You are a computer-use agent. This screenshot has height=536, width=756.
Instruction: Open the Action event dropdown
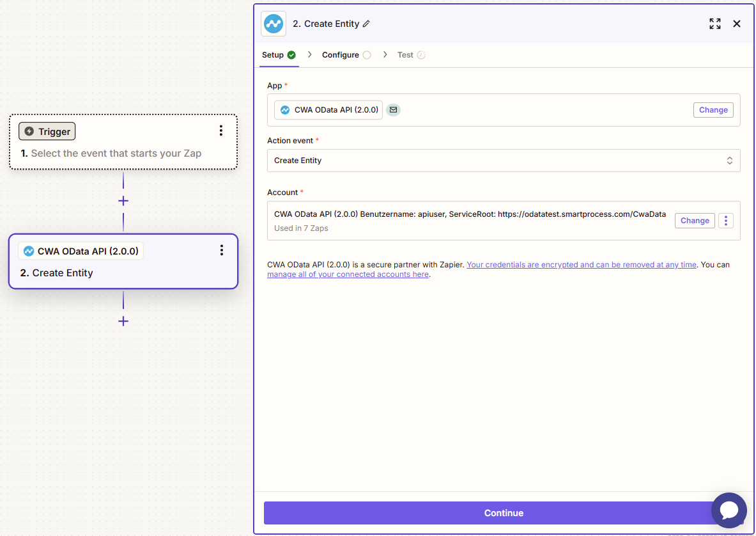tap(503, 161)
